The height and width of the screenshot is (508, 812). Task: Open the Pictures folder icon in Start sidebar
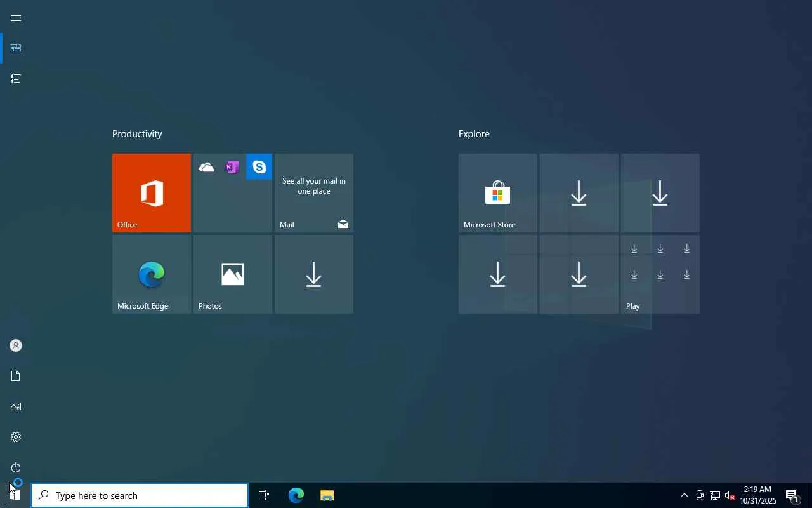[x=16, y=406]
